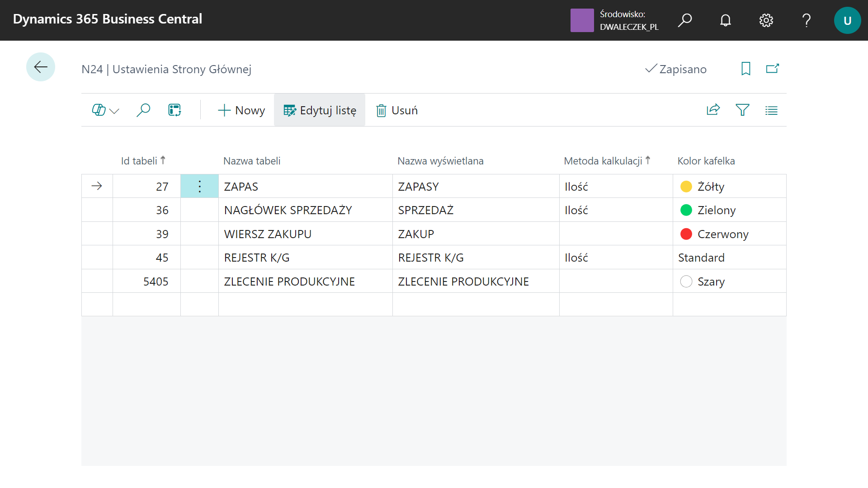Create a new record with Nowy
This screenshot has height=488, width=868.
[241, 110]
